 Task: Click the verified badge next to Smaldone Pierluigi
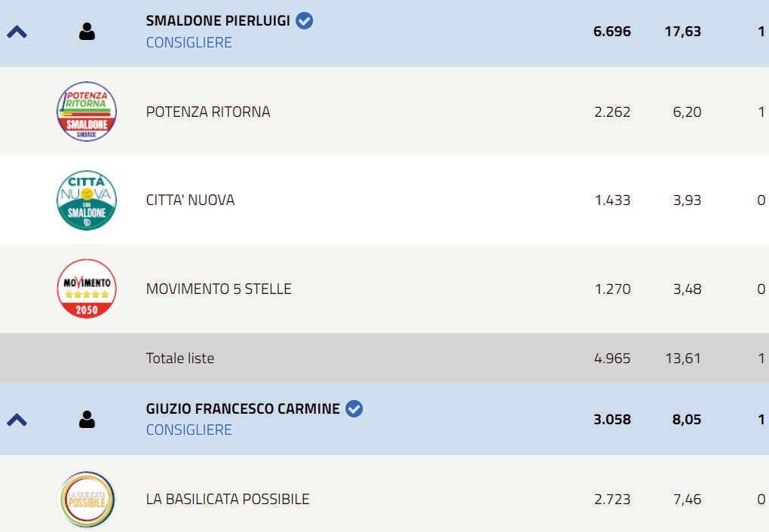[305, 20]
